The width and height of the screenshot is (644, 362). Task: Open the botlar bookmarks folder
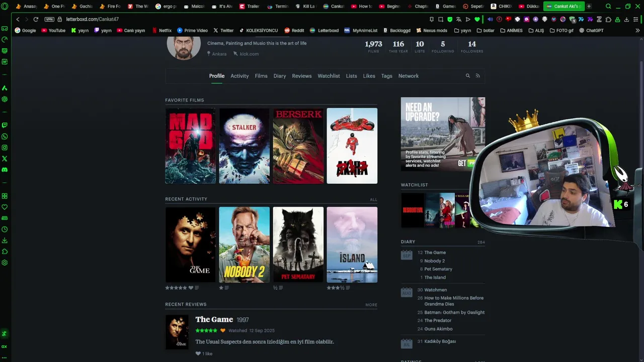coord(485,30)
